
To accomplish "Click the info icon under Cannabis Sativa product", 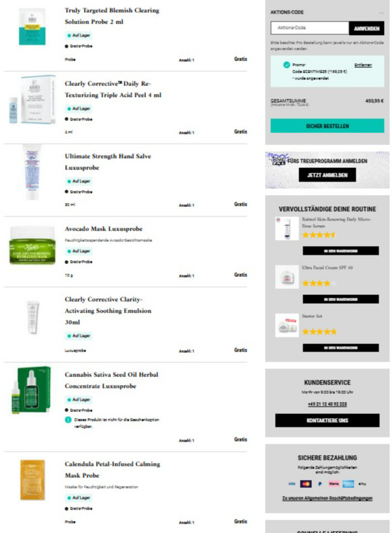I will (68, 420).
